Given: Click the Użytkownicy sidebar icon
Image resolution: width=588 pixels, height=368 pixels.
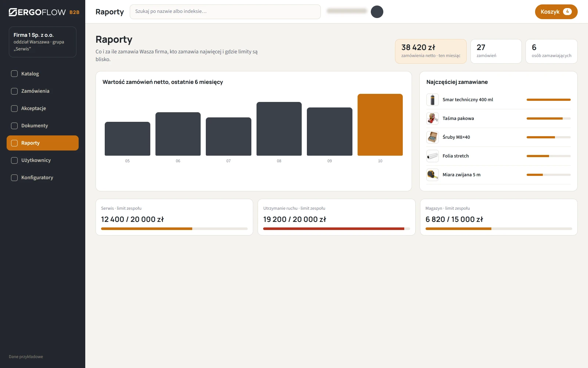Looking at the screenshot, I should [14, 160].
